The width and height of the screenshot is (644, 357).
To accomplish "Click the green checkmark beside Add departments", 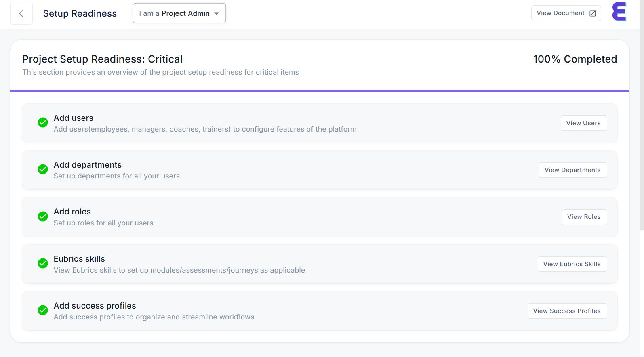I will tap(43, 169).
